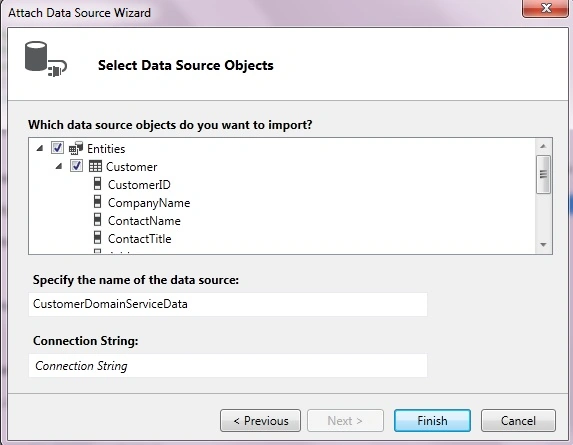The height and width of the screenshot is (445, 573).
Task: Collapse the Entities tree node
Action: 40,148
